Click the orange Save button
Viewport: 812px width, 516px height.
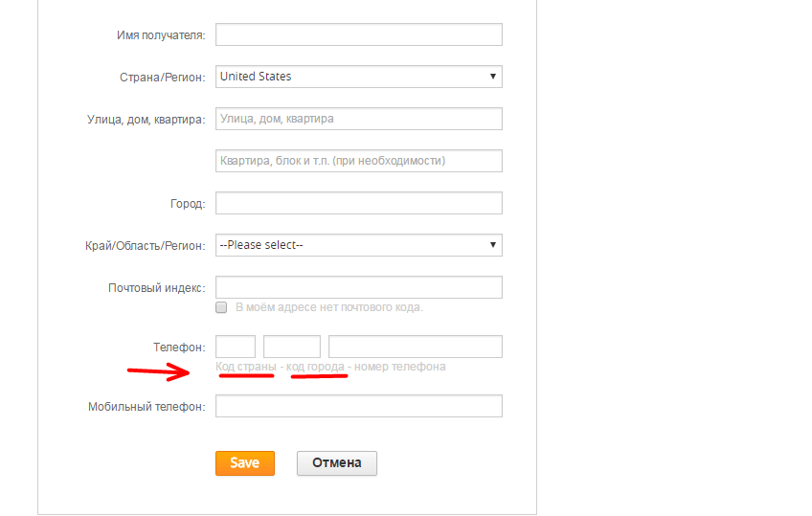coord(245,463)
